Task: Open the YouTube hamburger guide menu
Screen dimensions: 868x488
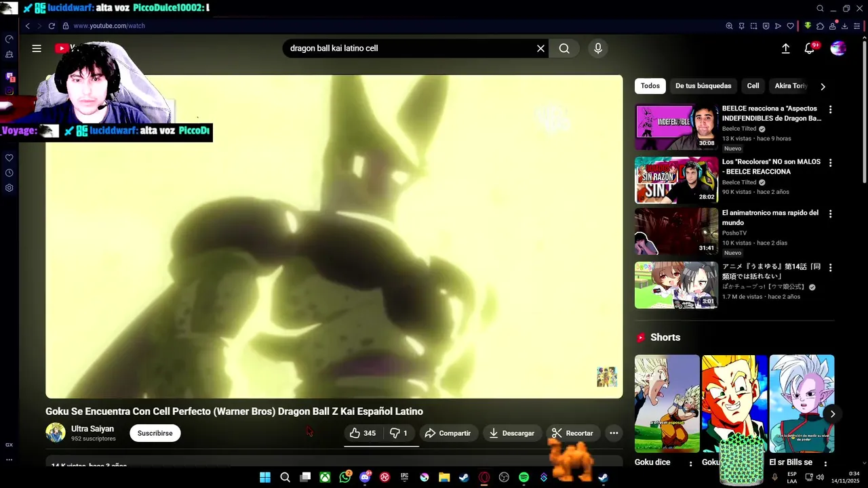Action: (37, 48)
